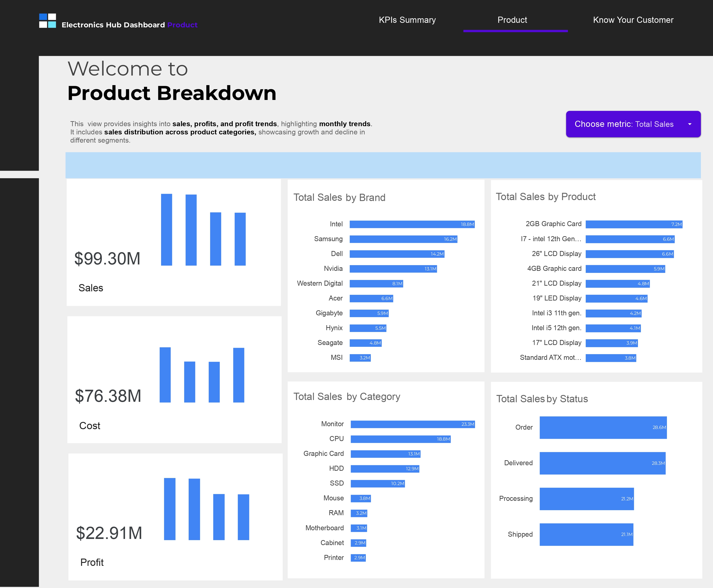713x588 pixels.
Task: Click the RAM 3.2M bar
Action: click(x=359, y=513)
